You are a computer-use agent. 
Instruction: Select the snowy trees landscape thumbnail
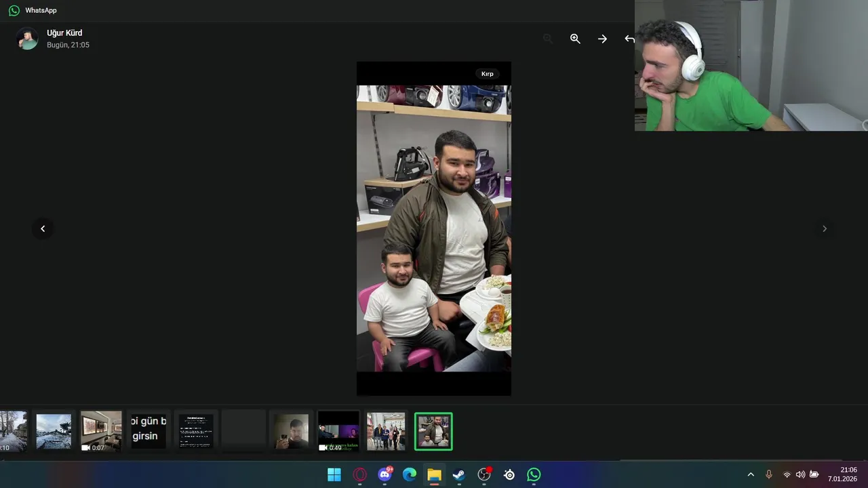tap(54, 431)
